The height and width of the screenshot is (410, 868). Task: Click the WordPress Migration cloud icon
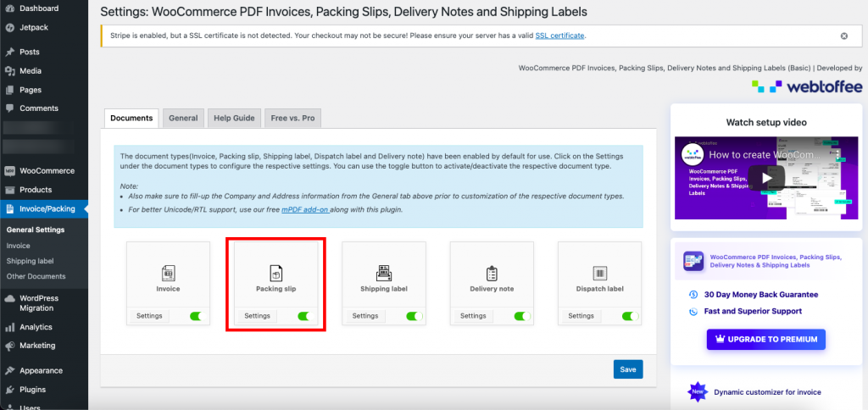tap(9, 298)
